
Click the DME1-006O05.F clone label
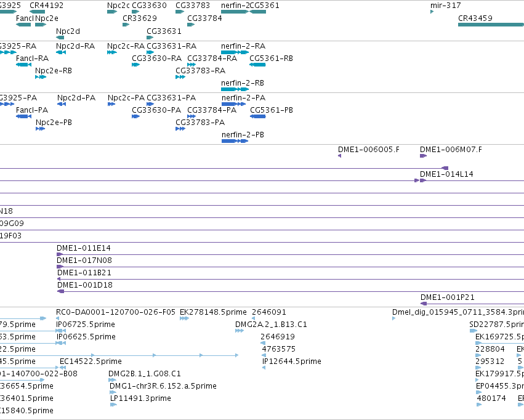(369, 150)
